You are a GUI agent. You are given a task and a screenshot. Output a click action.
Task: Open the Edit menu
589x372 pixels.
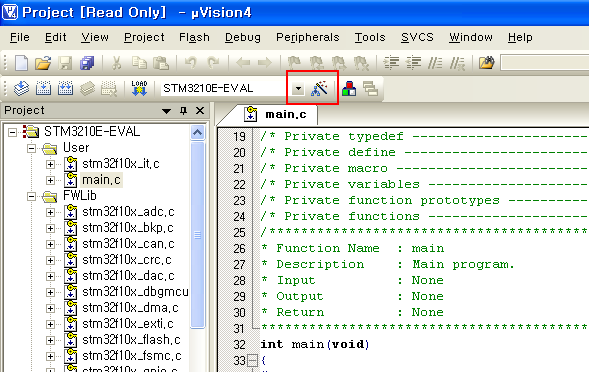(56, 37)
